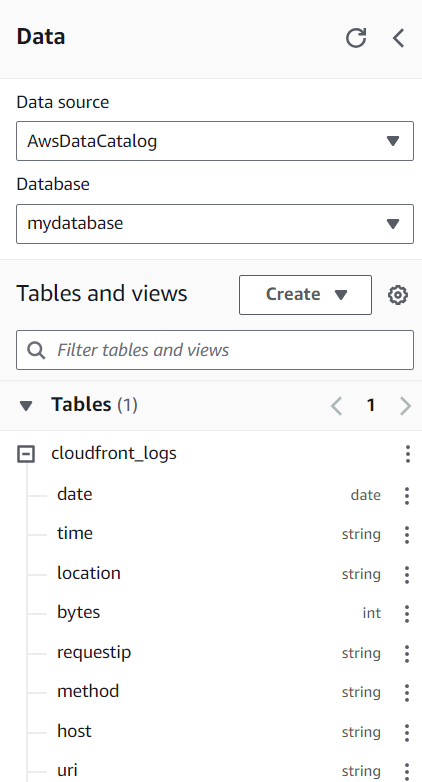This screenshot has width=422, height=782.
Task: Click the Tables (1) heading
Action: [x=94, y=405]
